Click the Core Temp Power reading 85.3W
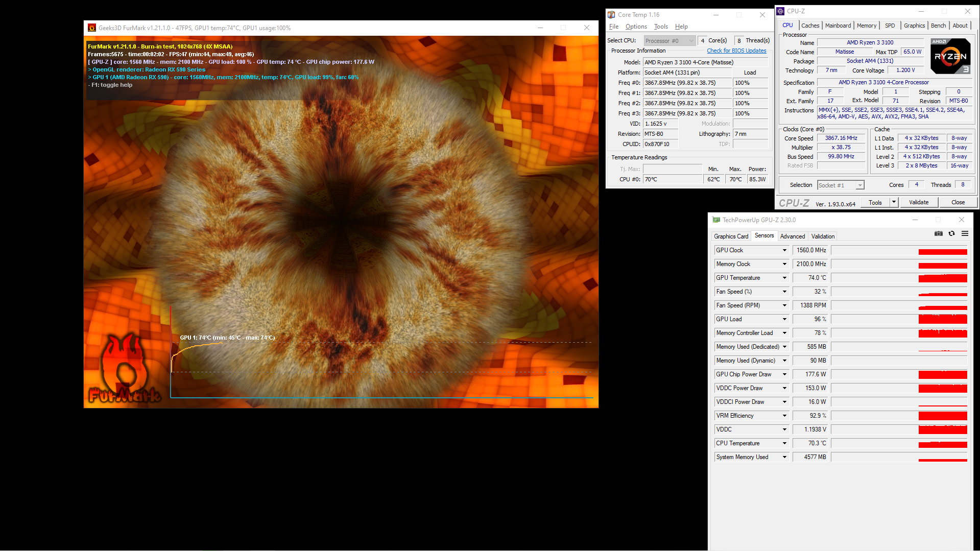Screen dimensions: 980x551 tap(757, 179)
